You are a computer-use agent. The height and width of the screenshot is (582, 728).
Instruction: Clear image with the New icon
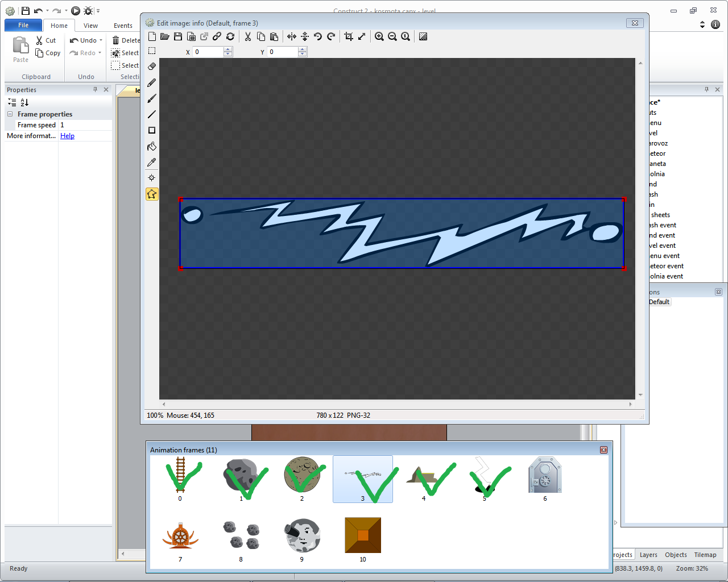pyautogui.click(x=152, y=36)
